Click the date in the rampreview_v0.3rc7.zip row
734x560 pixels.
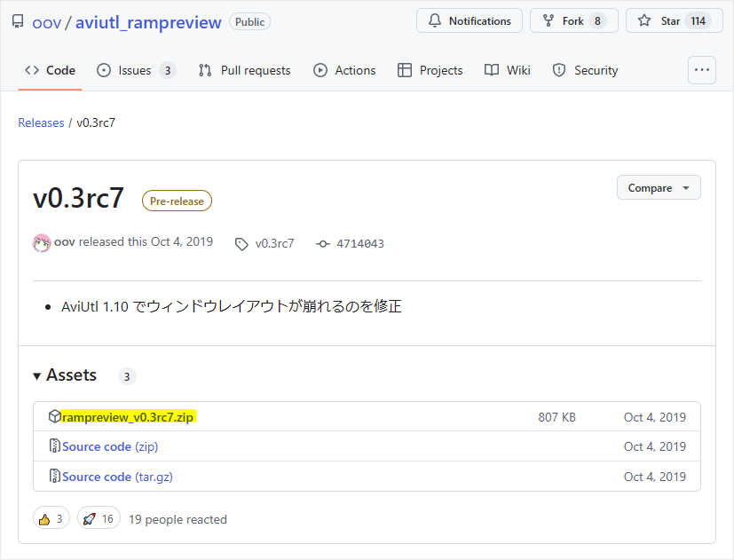click(655, 417)
